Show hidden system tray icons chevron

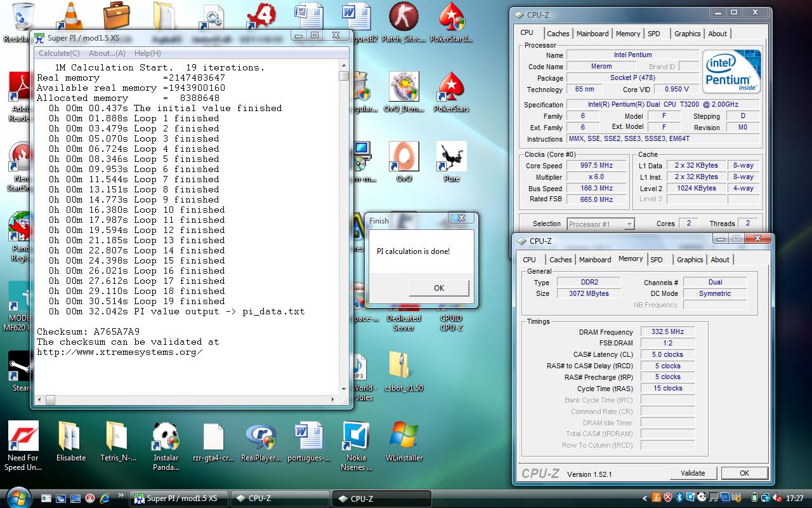[645, 498]
